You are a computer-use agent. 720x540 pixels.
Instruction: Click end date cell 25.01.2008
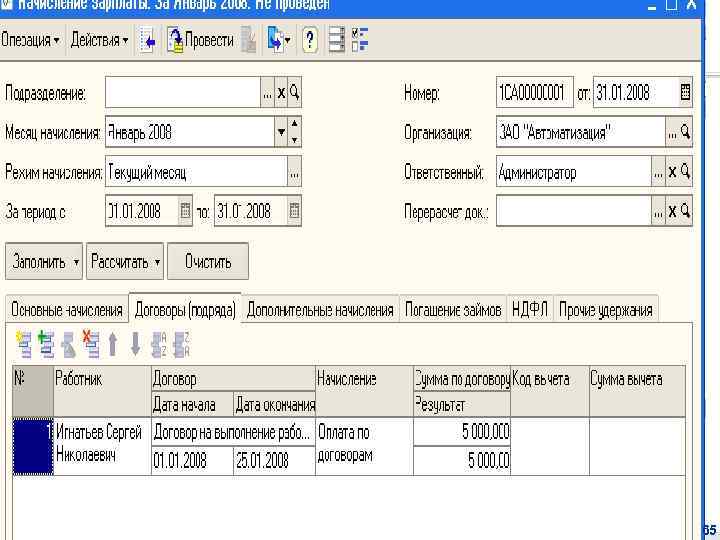[x=275, y=461]
